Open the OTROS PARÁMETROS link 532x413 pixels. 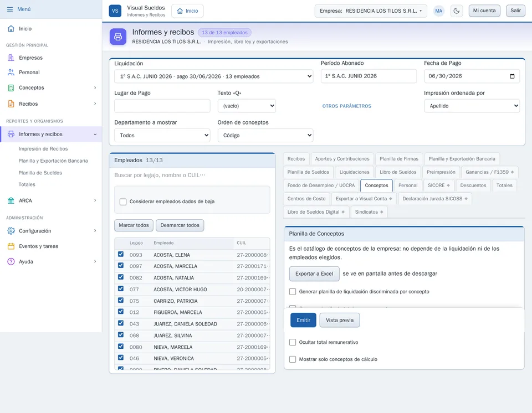click(x=347, y=106)
